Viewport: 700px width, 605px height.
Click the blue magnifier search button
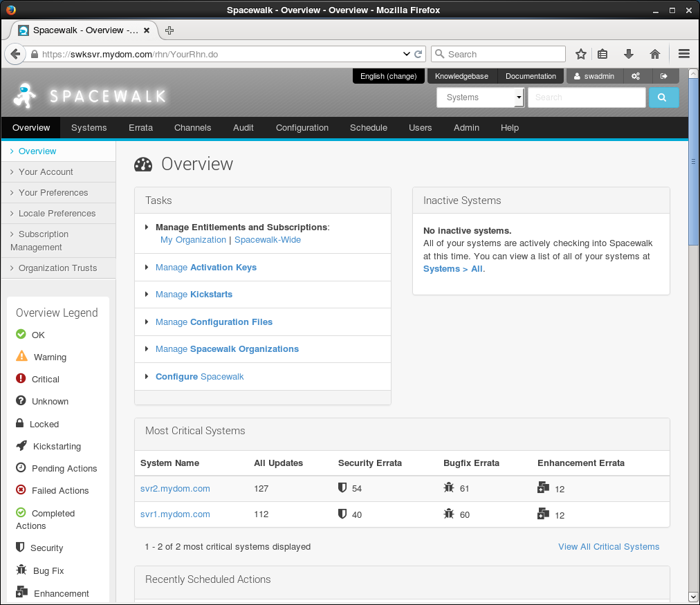[x=663, y=97]
